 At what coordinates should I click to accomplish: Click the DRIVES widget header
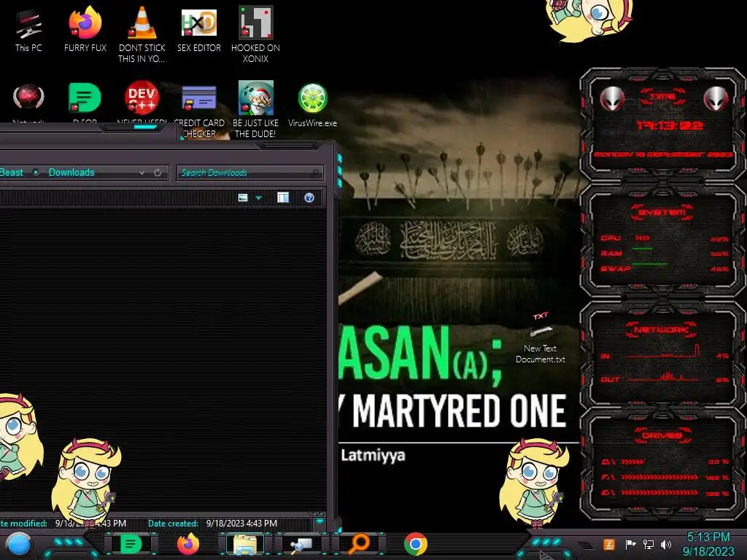pos(662,435)
